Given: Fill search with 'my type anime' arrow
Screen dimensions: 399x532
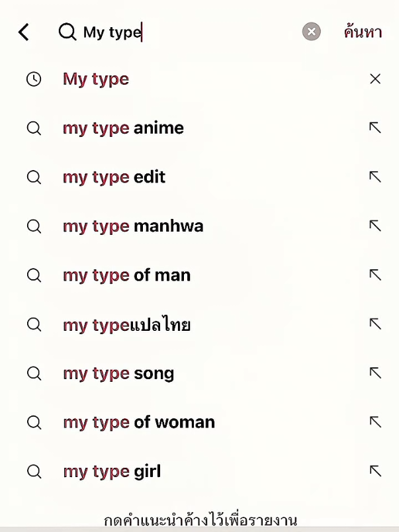Looking at the screenshot, I should click(x=375, y=128).
